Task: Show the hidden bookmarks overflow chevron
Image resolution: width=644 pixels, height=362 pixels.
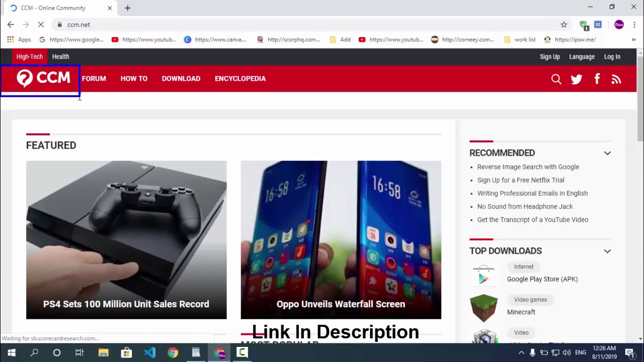Action: click(x=634, y=40)
